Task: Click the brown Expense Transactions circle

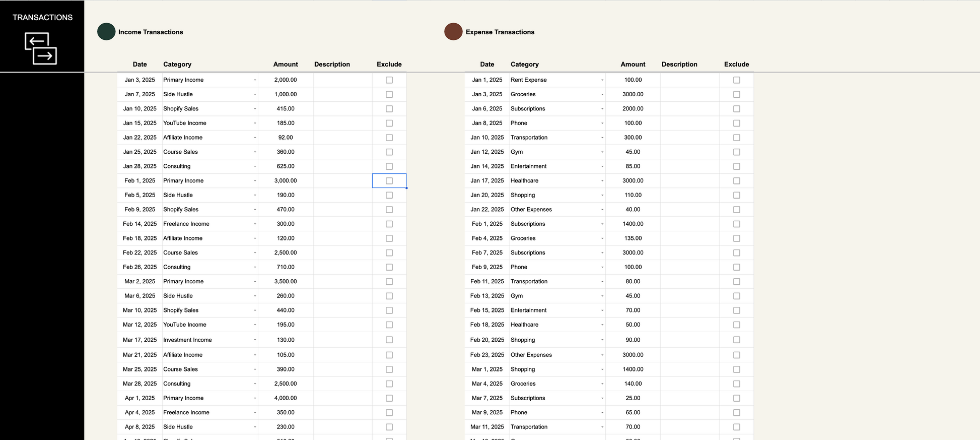Action: [x=453, y=32]
